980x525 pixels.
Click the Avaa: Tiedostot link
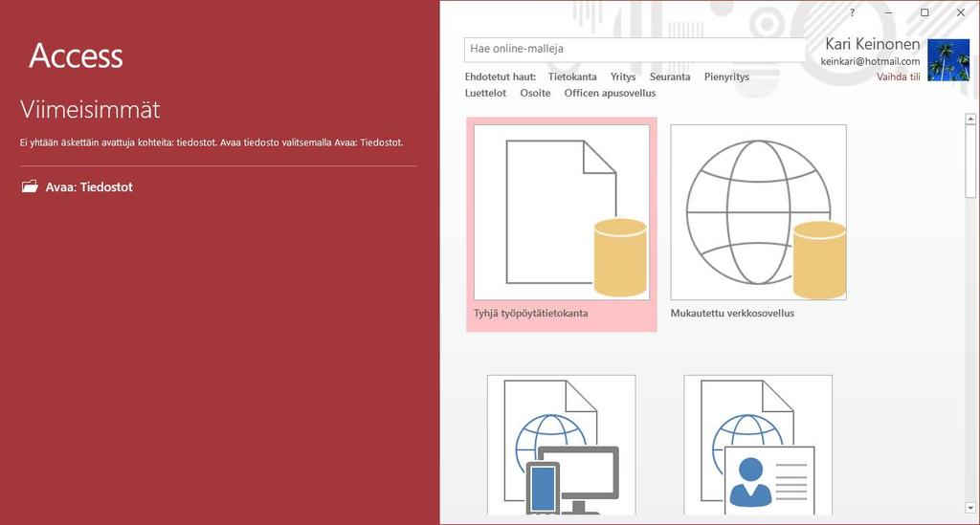click(x=89, y=186)
